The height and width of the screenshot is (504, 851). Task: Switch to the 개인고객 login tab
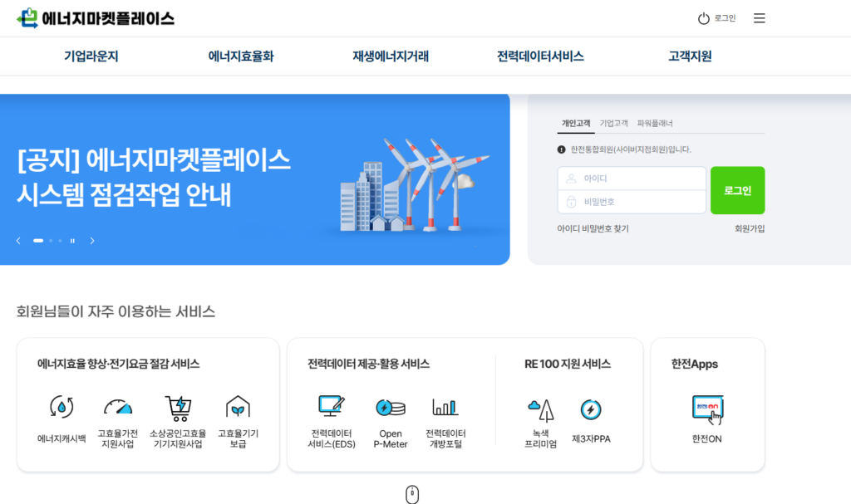576,123
